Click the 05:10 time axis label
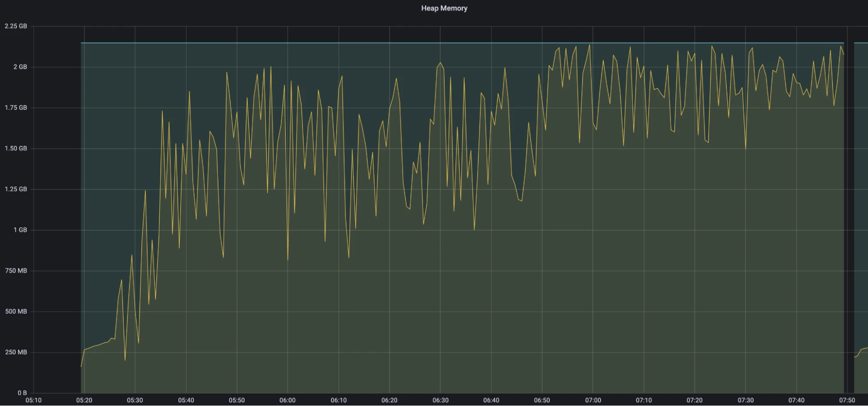This screenshot has width=868, height=406. (x=33, y=400)
